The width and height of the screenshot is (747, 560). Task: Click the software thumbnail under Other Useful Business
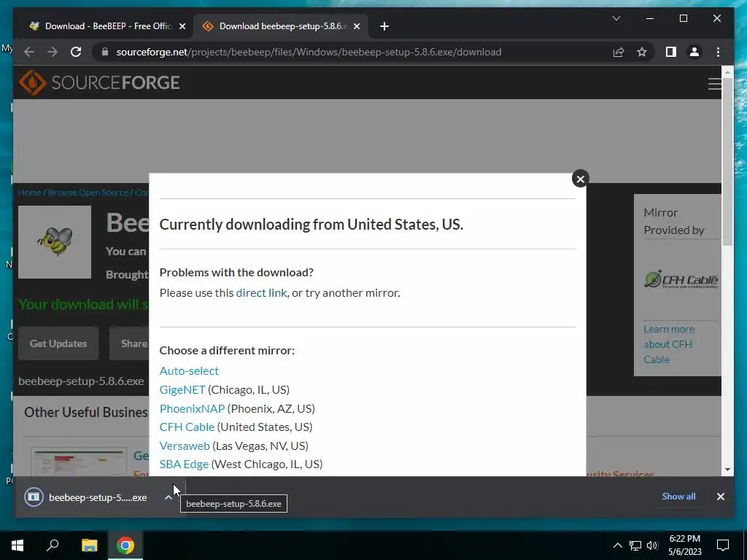(x=79, y=462)
